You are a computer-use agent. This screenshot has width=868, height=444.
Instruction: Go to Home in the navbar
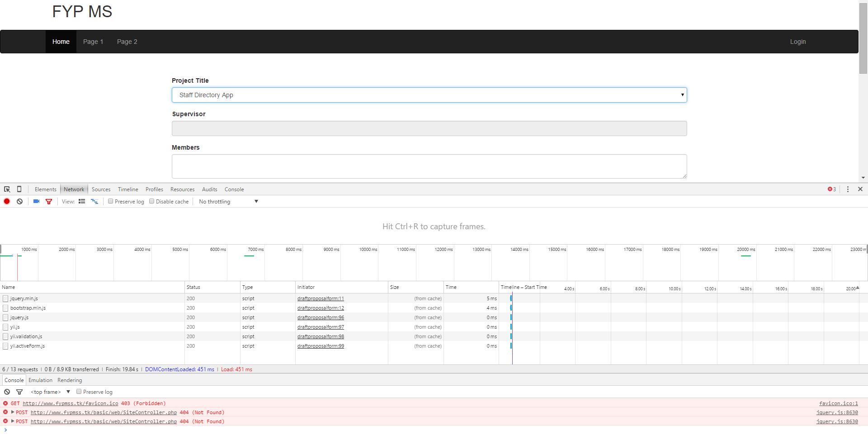61,42
